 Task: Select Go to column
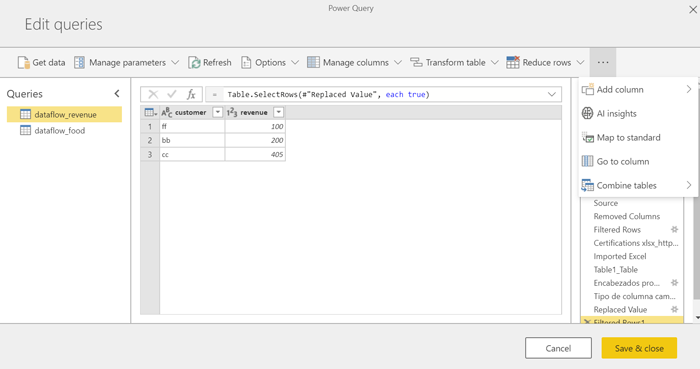point(637,162)
